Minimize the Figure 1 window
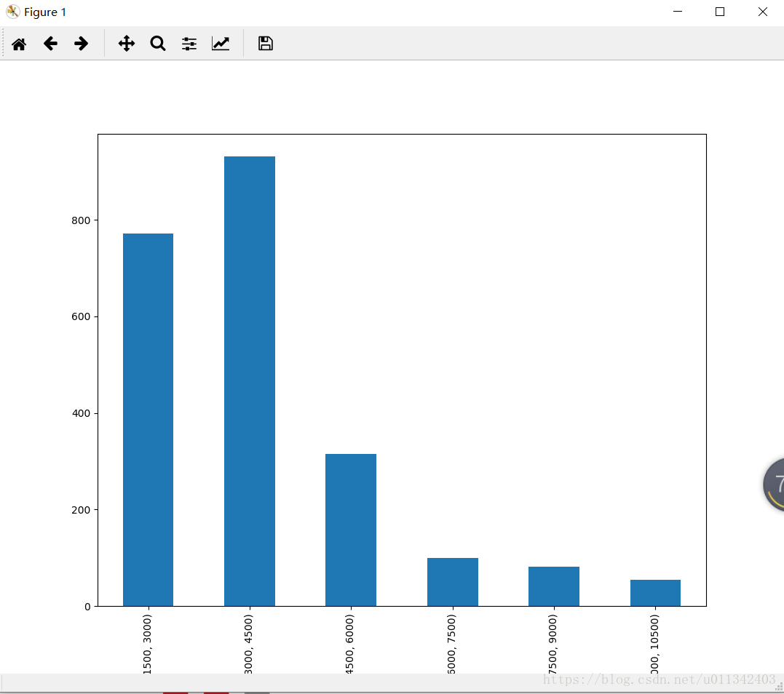Image resolution: width=784 pixels, height=694 pixels. (678, 12)
